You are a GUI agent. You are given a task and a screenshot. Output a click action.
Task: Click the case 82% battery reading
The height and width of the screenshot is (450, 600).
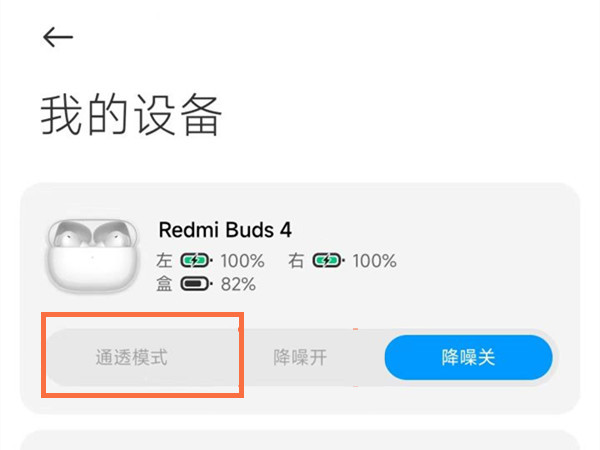point(238,284)
